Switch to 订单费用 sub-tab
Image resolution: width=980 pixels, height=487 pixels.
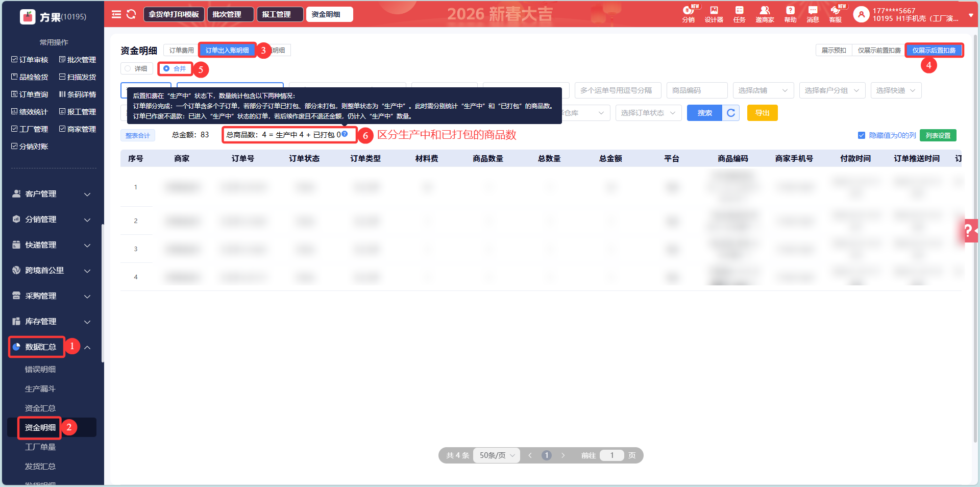click(181, 50)
